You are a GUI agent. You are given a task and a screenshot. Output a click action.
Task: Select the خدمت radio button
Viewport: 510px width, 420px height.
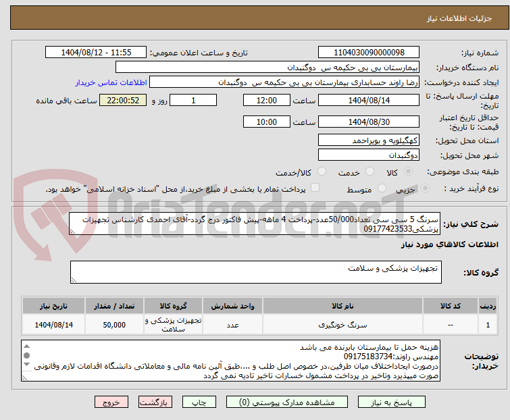coord(369,172)
